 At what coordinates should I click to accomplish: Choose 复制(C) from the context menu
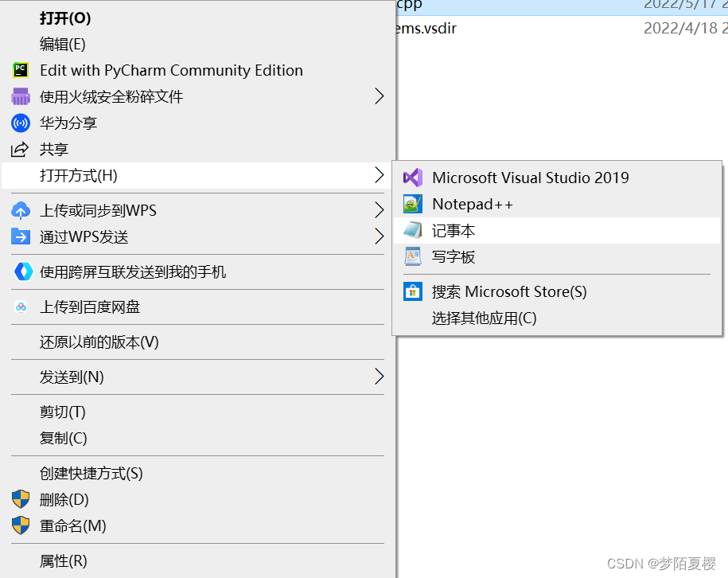pyautogui.click(x=64, y=438)
